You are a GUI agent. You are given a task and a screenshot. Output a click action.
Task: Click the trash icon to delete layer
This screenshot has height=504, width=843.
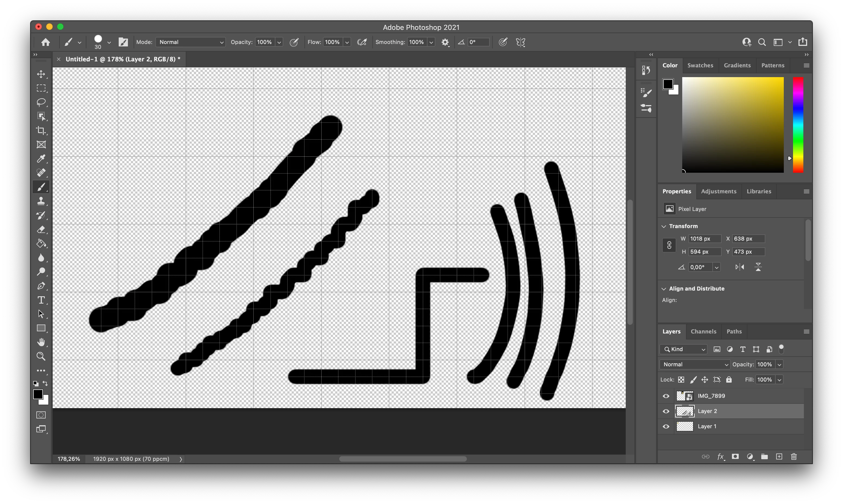[794, 456]
